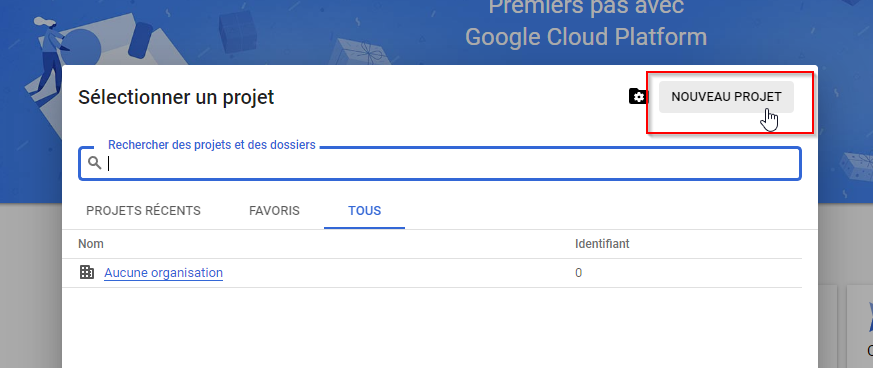Click the building icon beside Aucune organisation
873x368 pixels.
coord(87,272)
